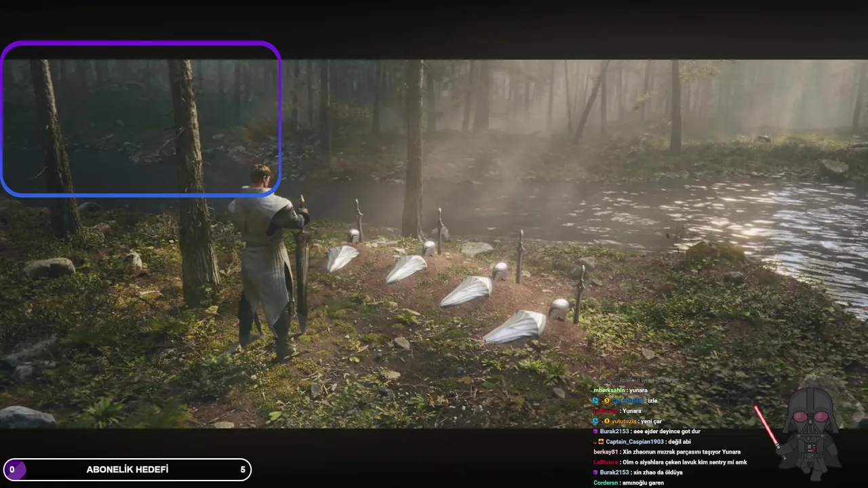
Task: Click message 'değil abi'
Action: tap(680, 442)
